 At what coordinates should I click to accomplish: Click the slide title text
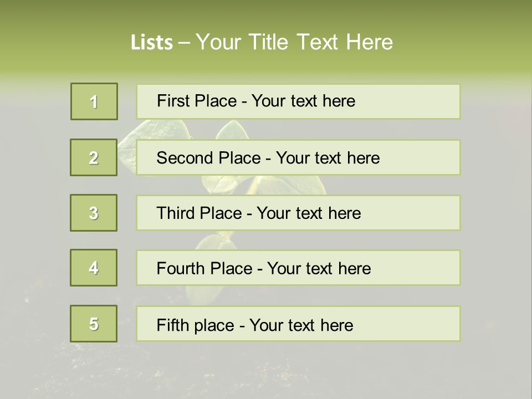pyautogui.click(x=262, y=42)
